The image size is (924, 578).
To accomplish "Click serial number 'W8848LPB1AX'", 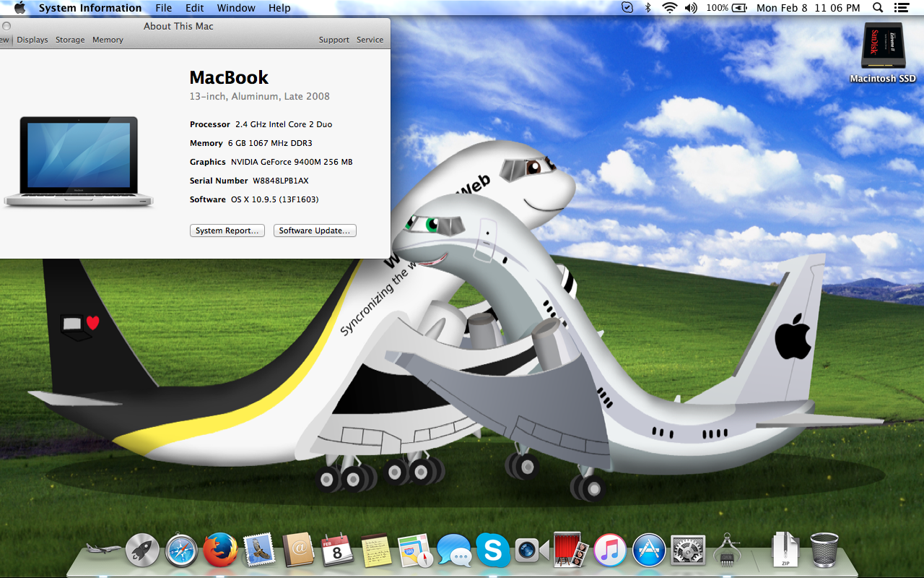I will [281, 181].
